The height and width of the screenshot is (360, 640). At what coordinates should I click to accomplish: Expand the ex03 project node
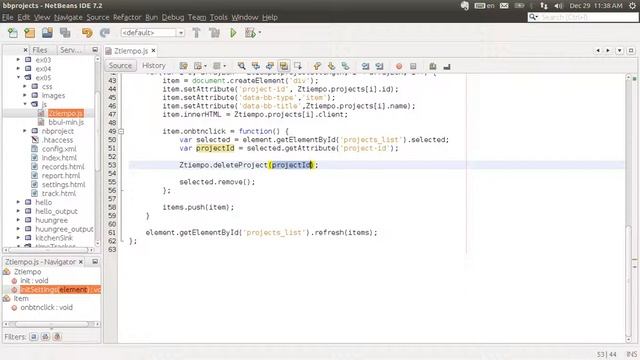18,60
